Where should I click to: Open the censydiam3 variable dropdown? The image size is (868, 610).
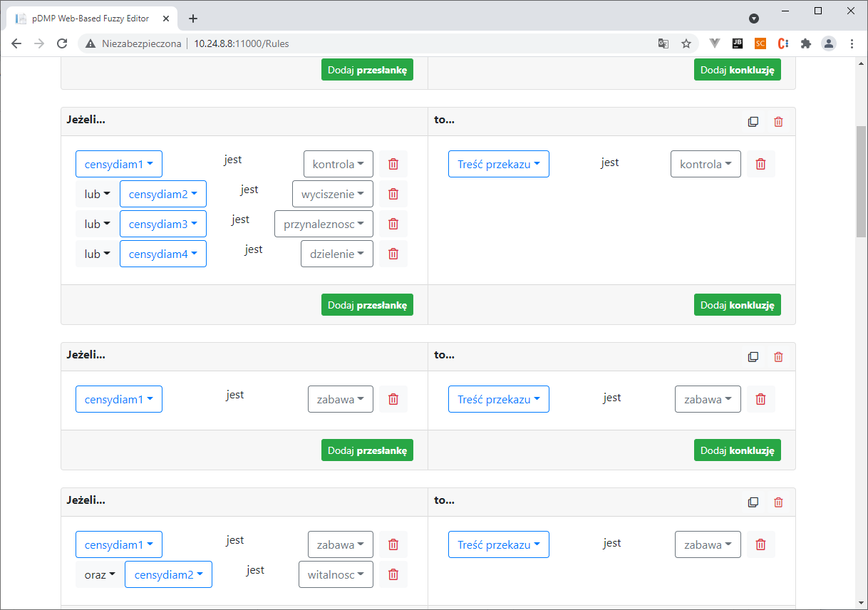click(x=163, y=224)
